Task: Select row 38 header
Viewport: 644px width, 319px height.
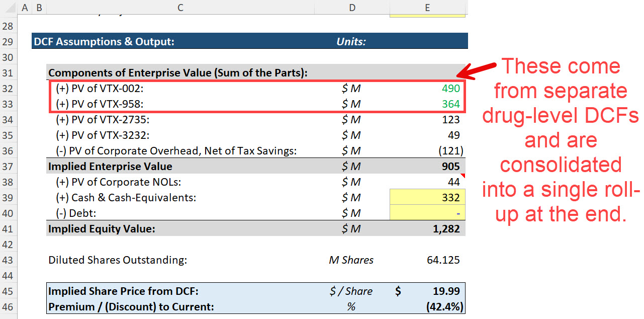Action: pos(9,182)
